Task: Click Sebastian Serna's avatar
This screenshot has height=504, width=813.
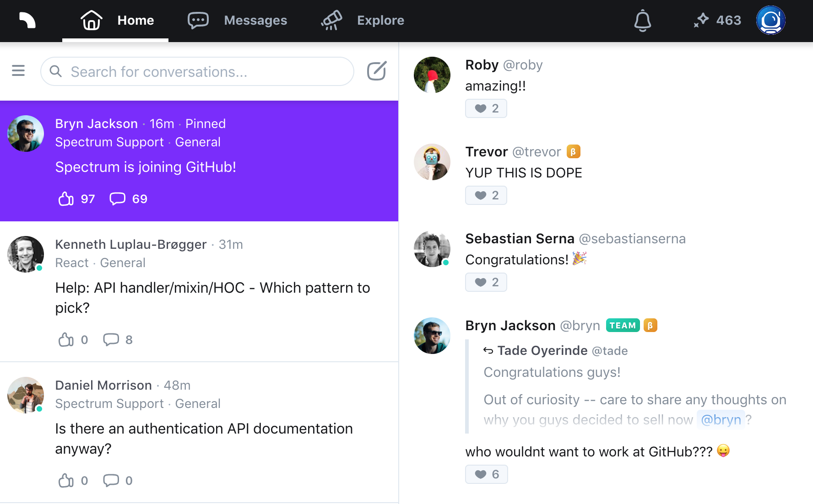Action: coord(432,249)
